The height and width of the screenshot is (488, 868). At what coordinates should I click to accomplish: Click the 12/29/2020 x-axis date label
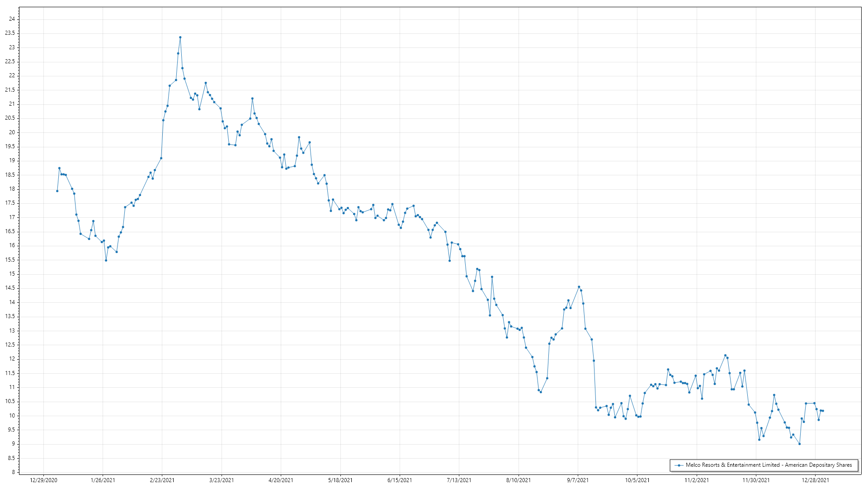[x=43, y=480]
